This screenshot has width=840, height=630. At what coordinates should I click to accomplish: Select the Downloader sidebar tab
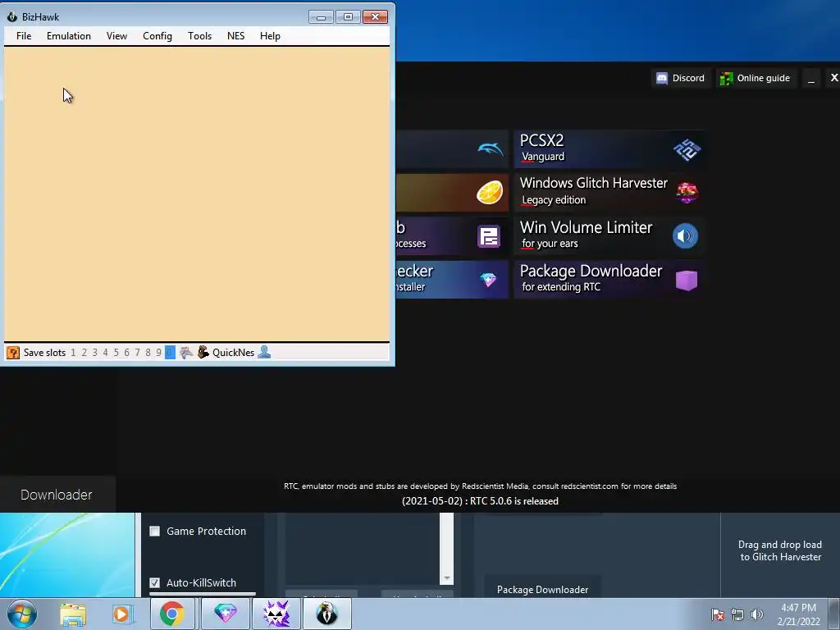click(57, 495)
